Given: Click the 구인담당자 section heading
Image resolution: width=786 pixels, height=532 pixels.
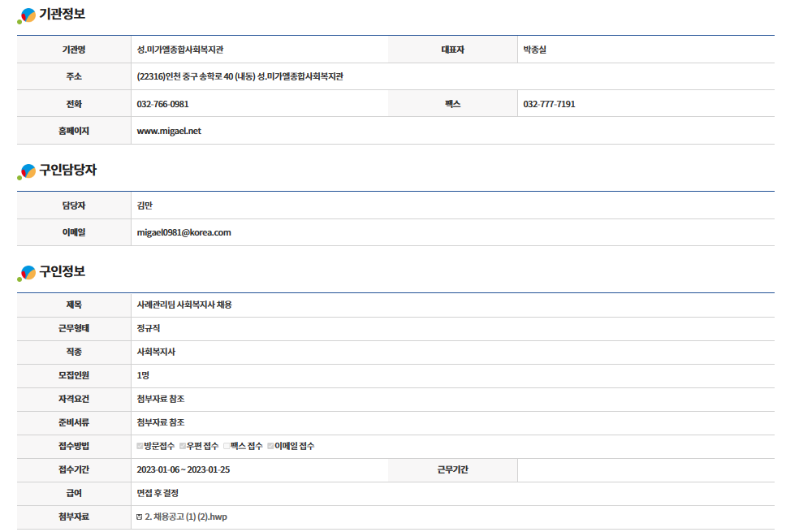Looking at the screenshot, I should point(67,170).
